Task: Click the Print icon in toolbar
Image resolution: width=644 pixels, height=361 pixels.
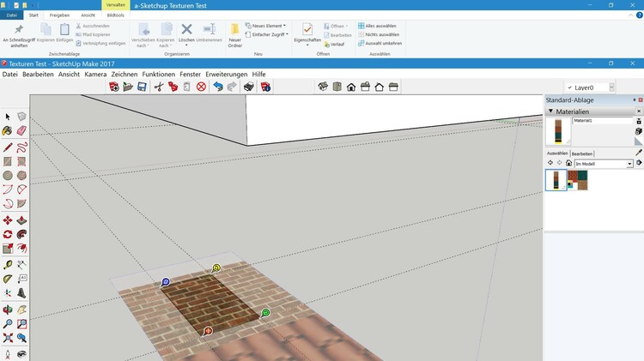Action: click(249, 87)
